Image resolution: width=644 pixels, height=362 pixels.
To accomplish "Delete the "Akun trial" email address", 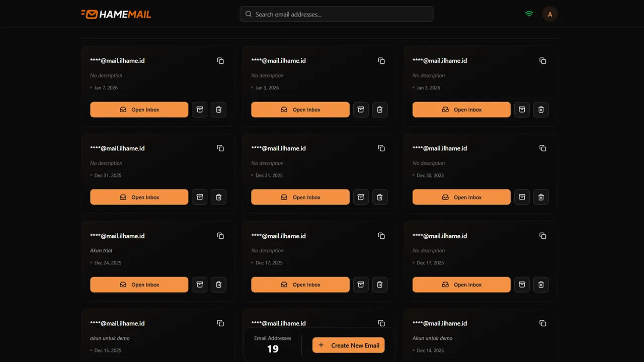I will tap(218, 284).
